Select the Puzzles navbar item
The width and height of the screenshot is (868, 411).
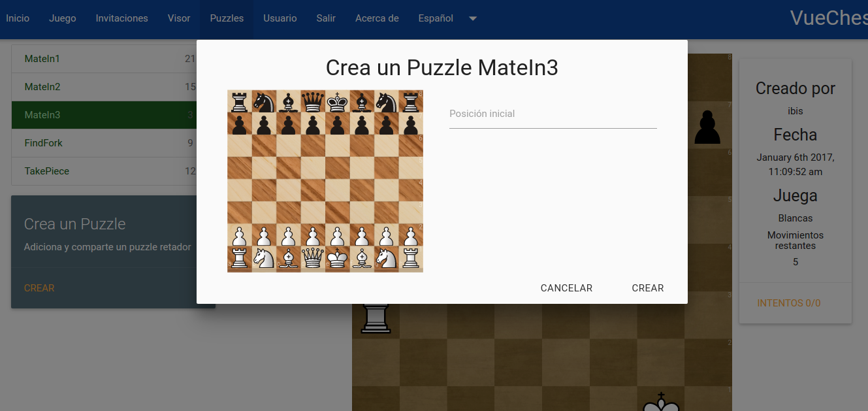pyautogui.click(x=227, y=18)
